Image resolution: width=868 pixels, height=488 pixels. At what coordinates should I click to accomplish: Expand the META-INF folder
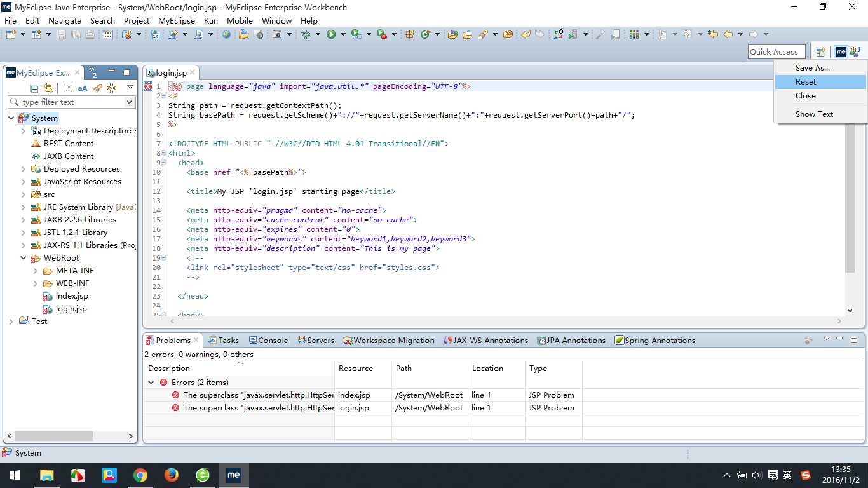[36, 271]
